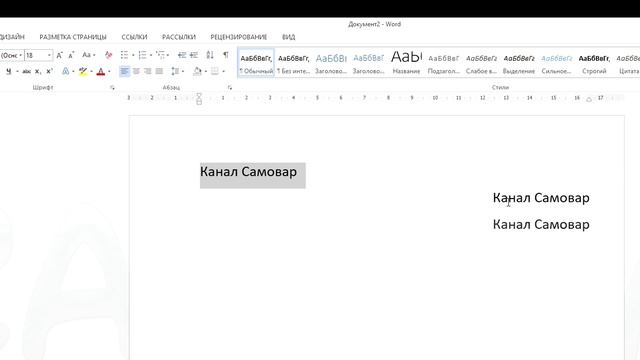This screenshot has width=640, height=360.
Task: Align text to the right
Action: (x=147, y=71)
